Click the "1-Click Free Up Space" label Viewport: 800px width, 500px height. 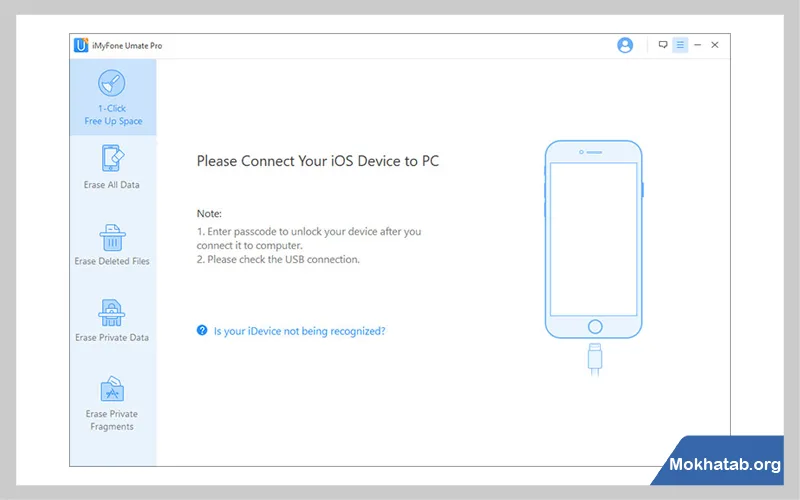point(112,115)
